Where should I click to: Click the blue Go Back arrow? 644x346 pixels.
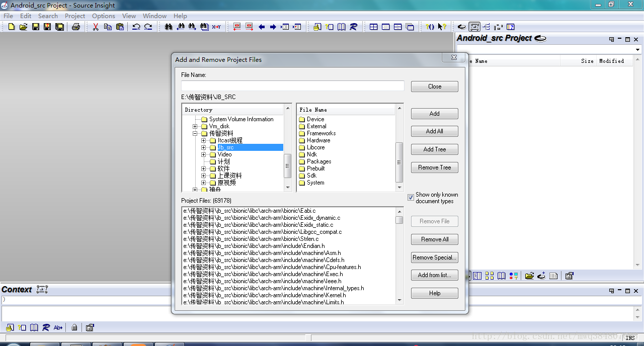pos(262,27)
